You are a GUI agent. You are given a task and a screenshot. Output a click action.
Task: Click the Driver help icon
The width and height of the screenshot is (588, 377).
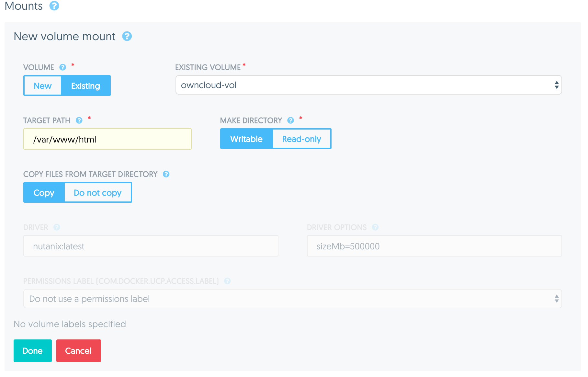tap(57, 227)
